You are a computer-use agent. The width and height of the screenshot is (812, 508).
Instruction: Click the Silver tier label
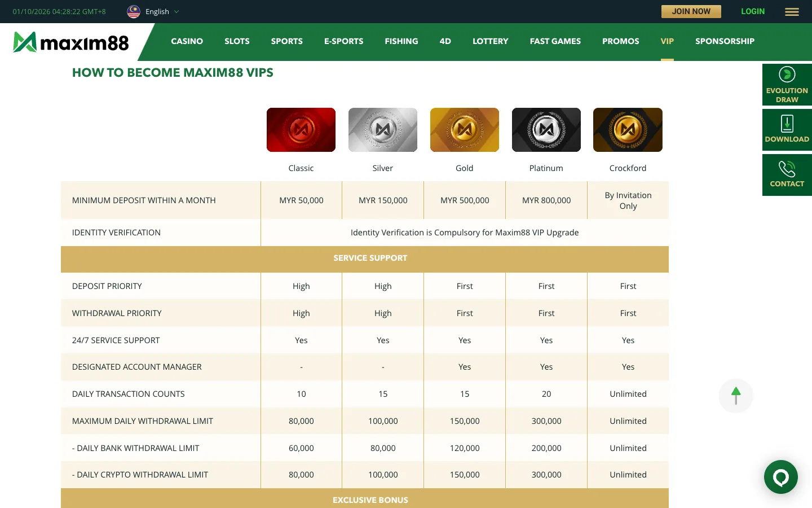tap(383, 168)
